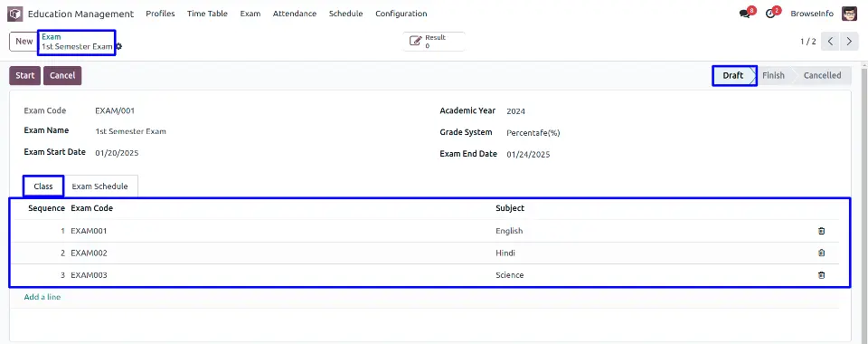Click the Start button
Image resolution: width=868 pixels, height=344 pixels.
tap(25, 76)
